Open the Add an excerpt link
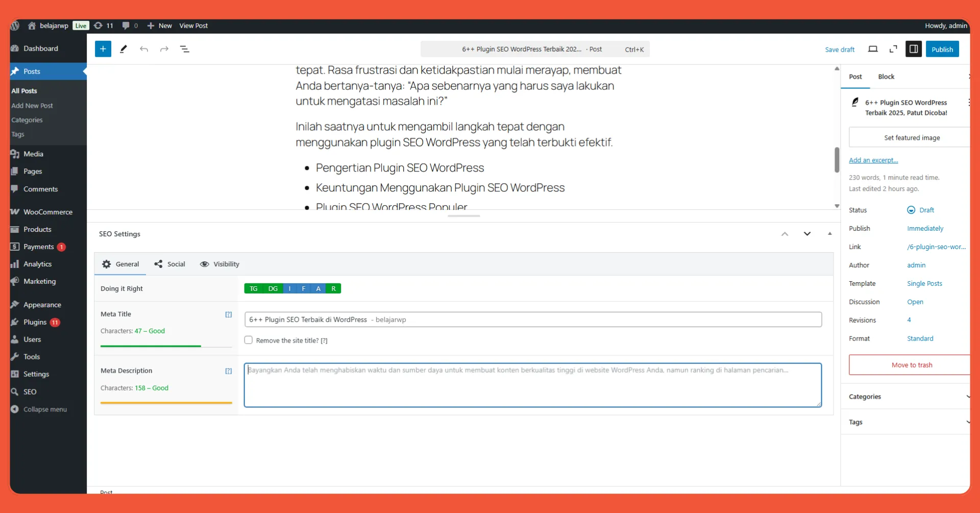980x513 pixels. pos(873,160)
